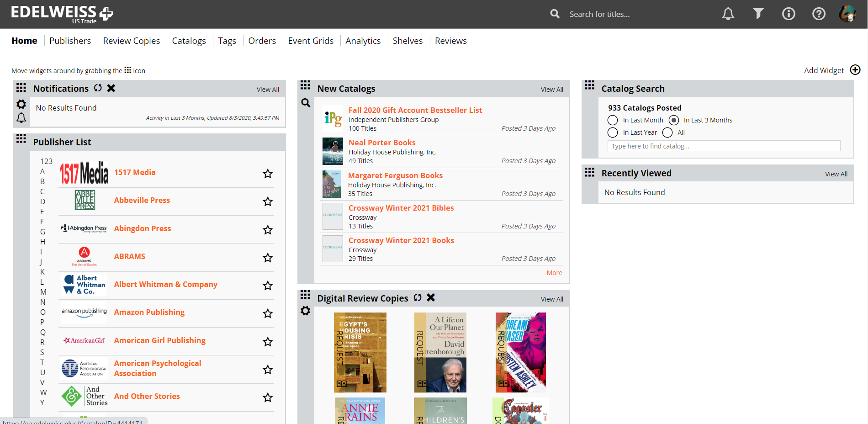Click the New Catalogs search magnifier
Image resolution: width=868 pixels, height=424 pixels.
306,103
